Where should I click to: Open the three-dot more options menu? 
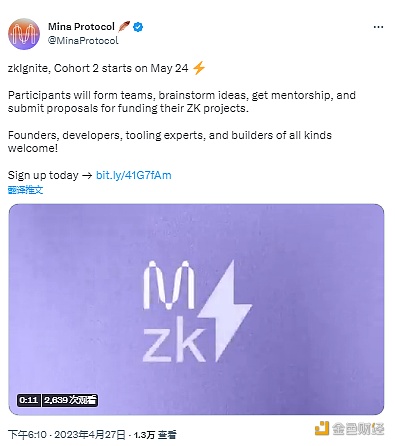(378, 27)
